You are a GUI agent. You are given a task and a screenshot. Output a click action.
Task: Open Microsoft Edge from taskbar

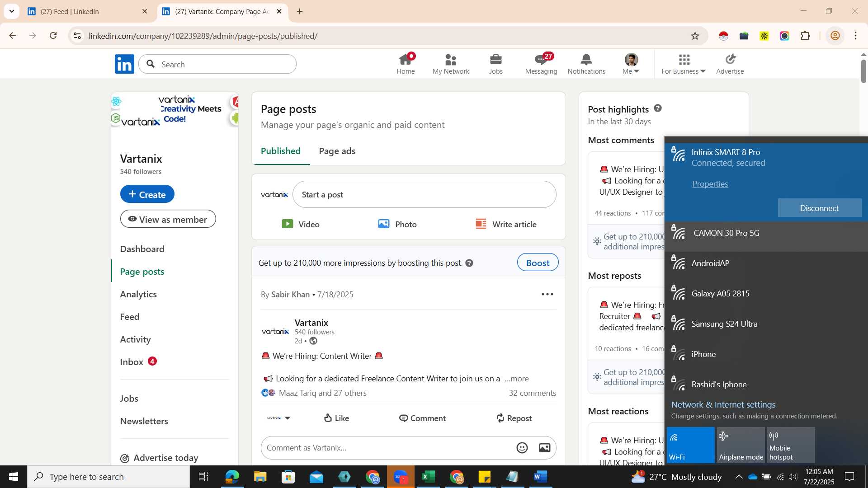232,477
